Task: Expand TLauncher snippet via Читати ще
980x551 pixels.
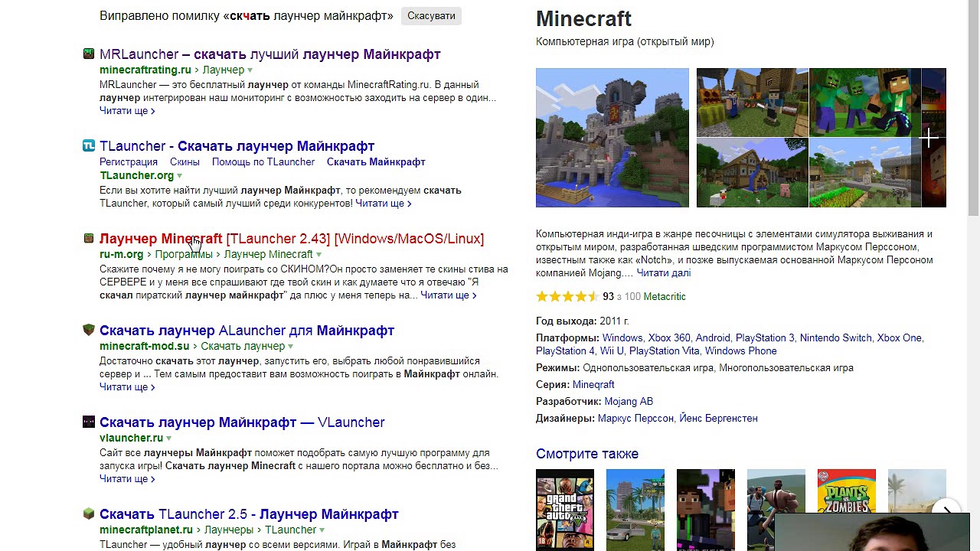Action: click(x=384, y=204)
